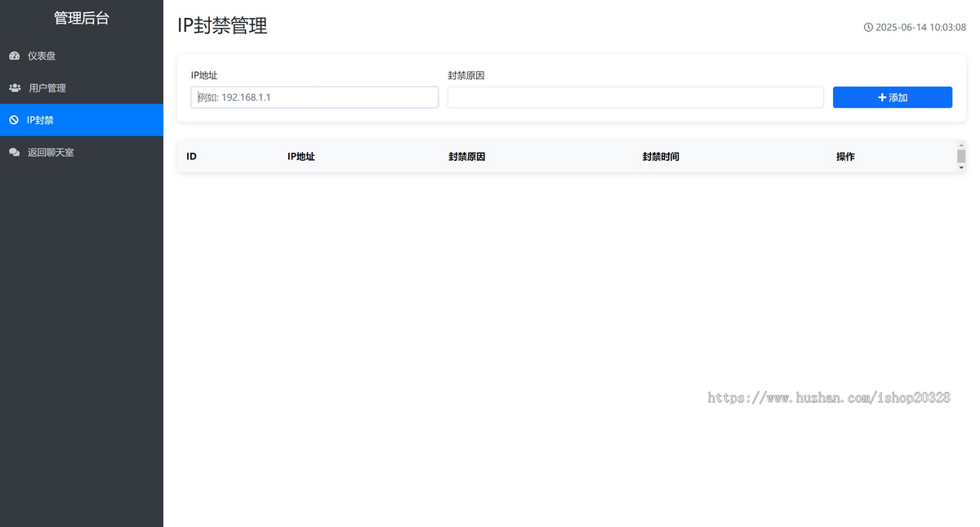
Task: Focus the 封禁原因 input field
Action: coord(635,97)
